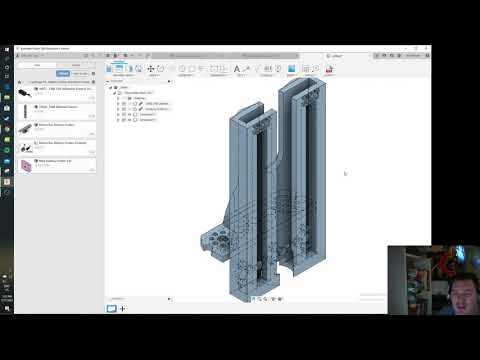Add a new sheet with the plus icon
Image resolution: width=480 pixels, height=360 pixels.
(122, 309)
